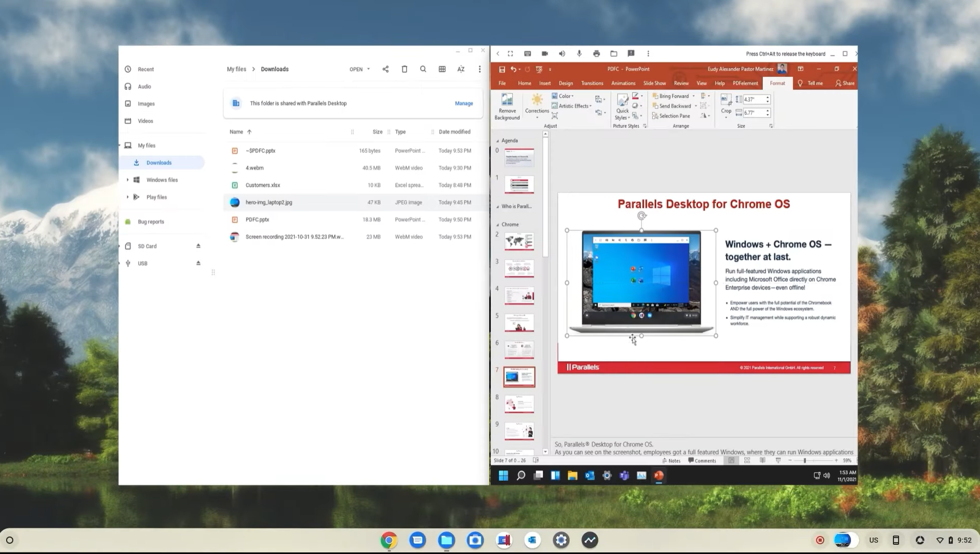Toggle Comments pane in PowerPoint status bar
Viewport: 980px width, 554px height.
click(x=702, y=460)
